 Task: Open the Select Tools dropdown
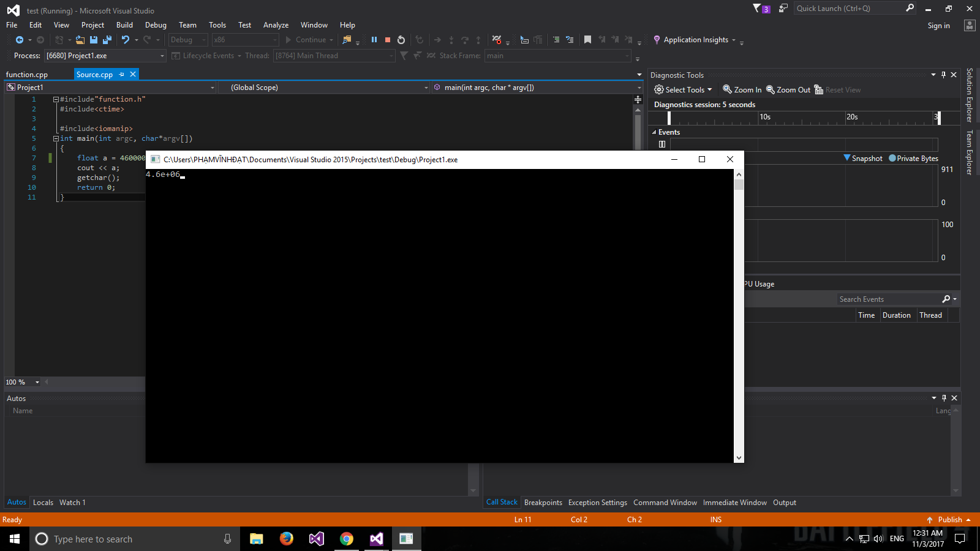coord(684,90)
